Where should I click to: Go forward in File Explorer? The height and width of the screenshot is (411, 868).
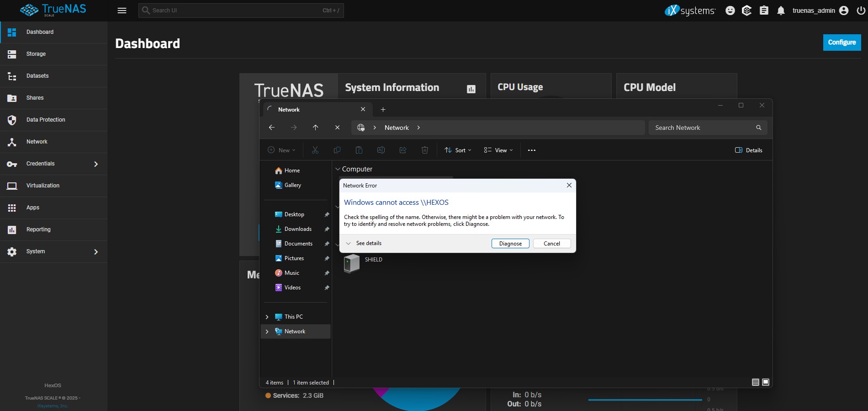[x=294, y=128]
